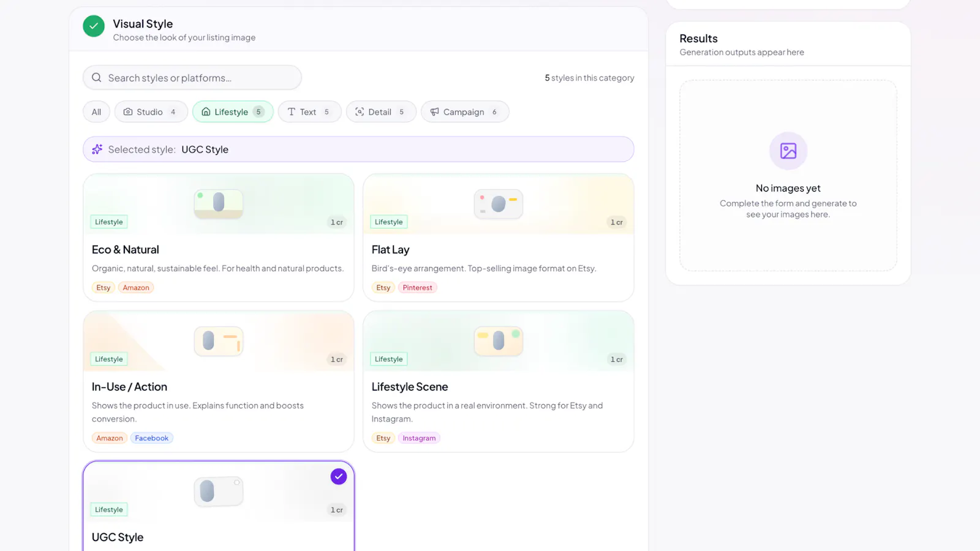The image size is (980, 551).
Task: Click the Etsy tag on Flat Lay
Action: pyautogui.click(x=383, y=288)
